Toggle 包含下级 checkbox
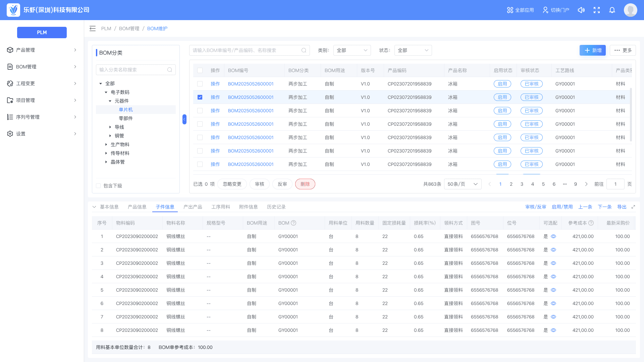 pos(98,186)
